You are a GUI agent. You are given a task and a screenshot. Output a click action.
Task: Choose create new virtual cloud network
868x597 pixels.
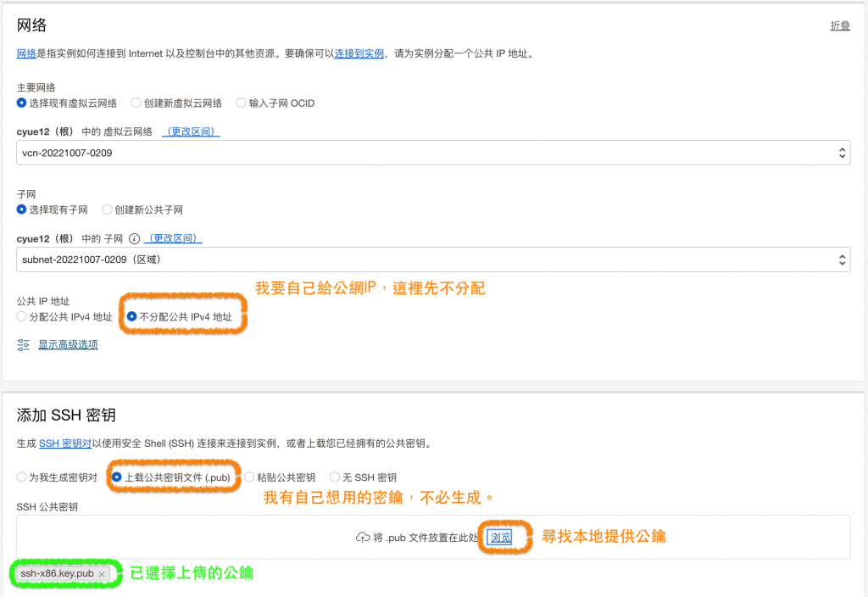136,103
